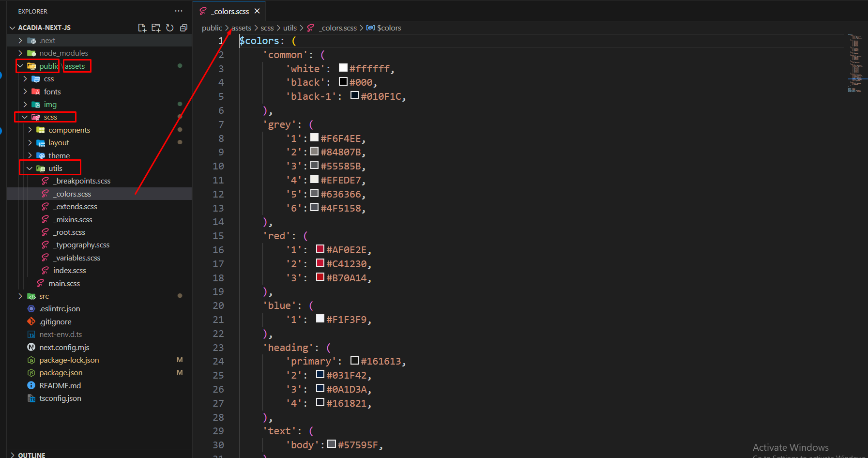Click the 'heading' key on line 23
868x458 pixels.
point(288,348)
